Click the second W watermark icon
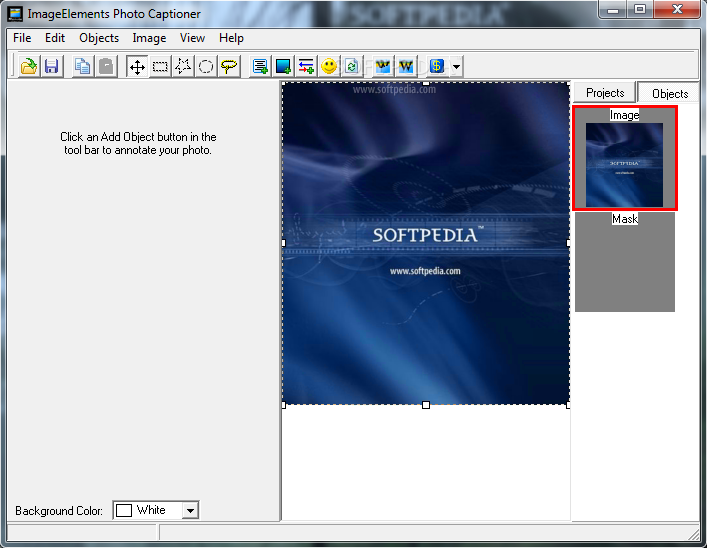Viewport: 707px width, 548px height. (406, 67)
